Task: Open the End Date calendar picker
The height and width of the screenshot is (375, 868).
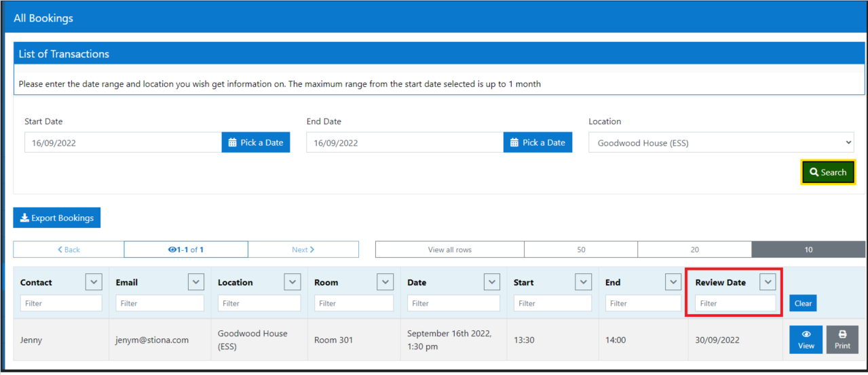Action: pos(538,142)
